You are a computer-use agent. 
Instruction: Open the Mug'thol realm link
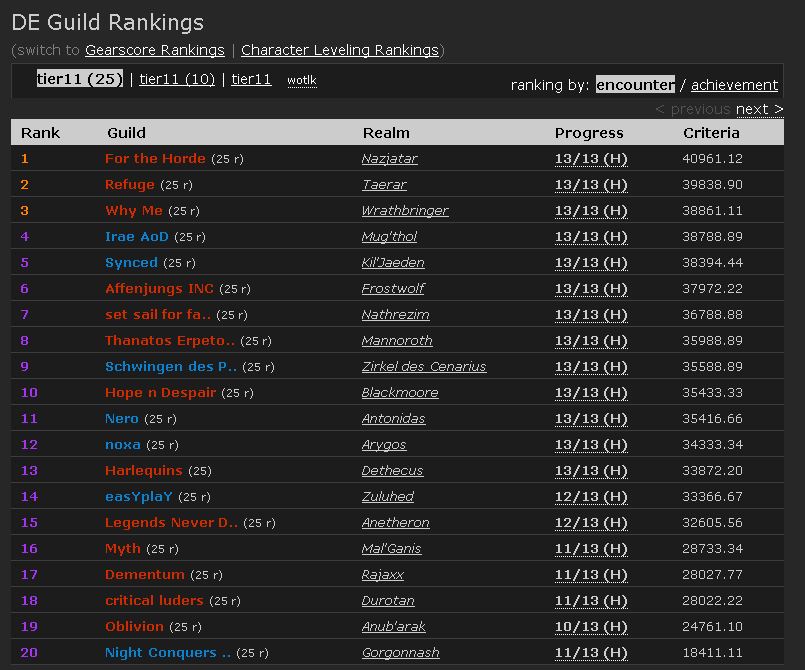(x=389, y=237)
